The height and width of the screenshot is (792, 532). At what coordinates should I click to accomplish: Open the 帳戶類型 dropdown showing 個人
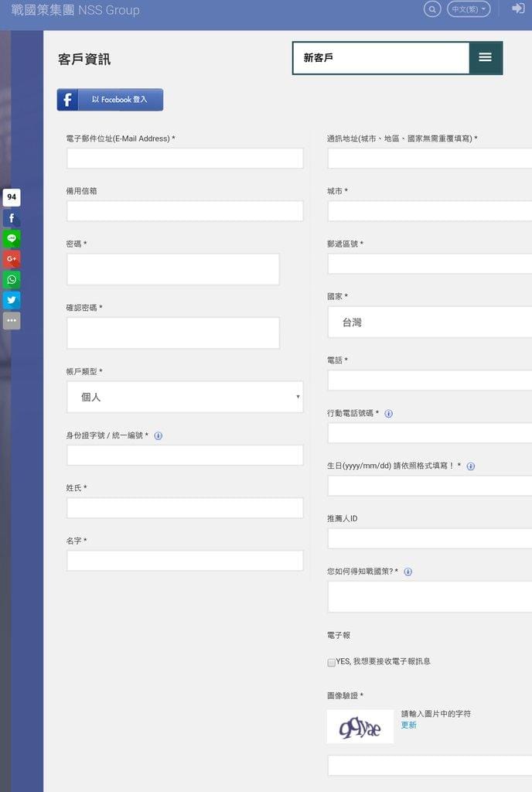[185, 397]
